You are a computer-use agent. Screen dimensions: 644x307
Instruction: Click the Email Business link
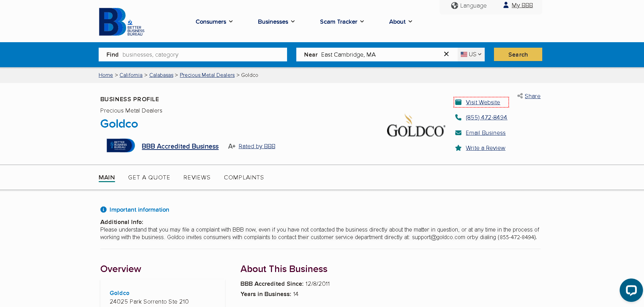point(485,133)
